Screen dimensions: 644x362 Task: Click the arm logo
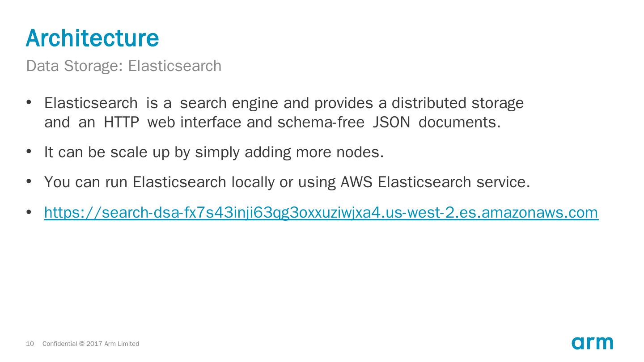pos(592,343)
